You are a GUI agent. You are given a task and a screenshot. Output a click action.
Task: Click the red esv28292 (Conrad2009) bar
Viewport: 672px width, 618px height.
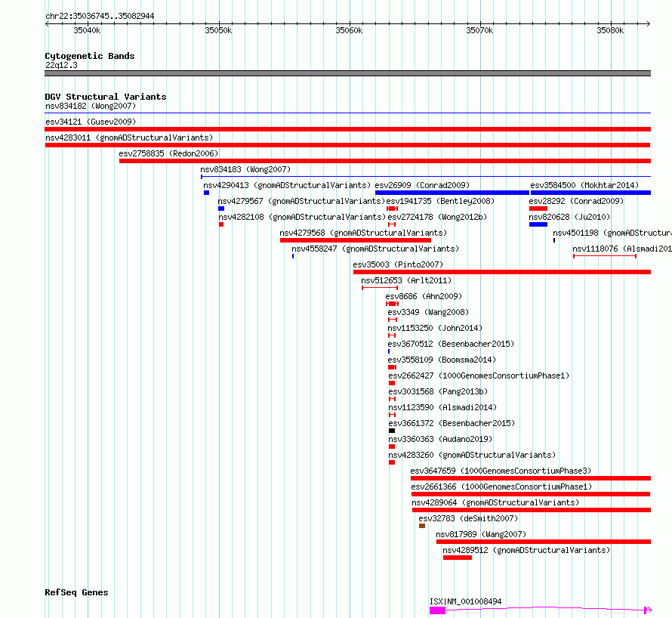click(x=538, y=209)
